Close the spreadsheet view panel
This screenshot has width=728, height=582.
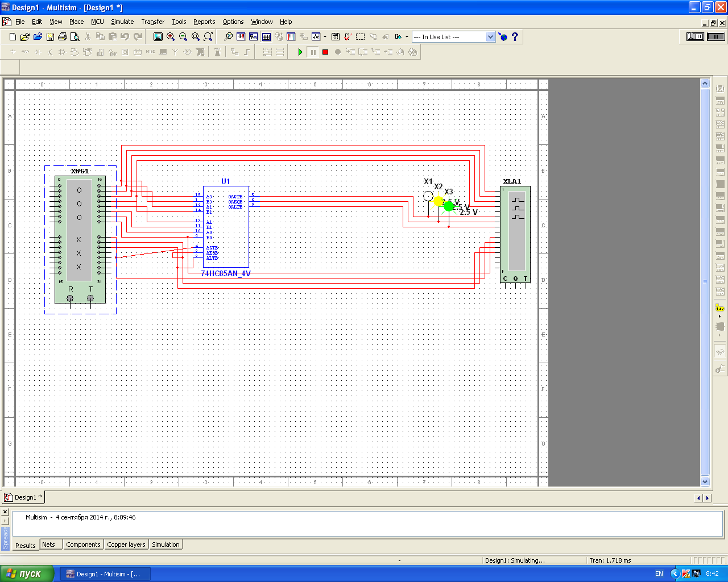click(5, 512)
